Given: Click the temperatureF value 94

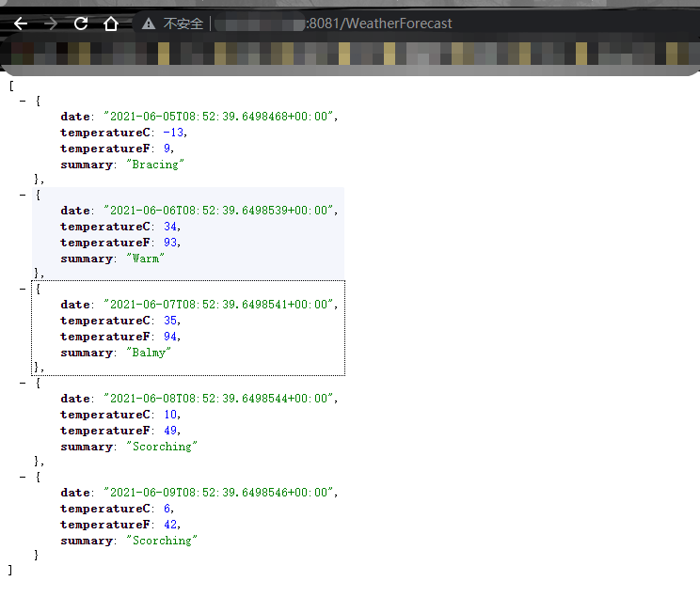Looking at the screenshot, I should pyautogui.click(x=170, y=337).
